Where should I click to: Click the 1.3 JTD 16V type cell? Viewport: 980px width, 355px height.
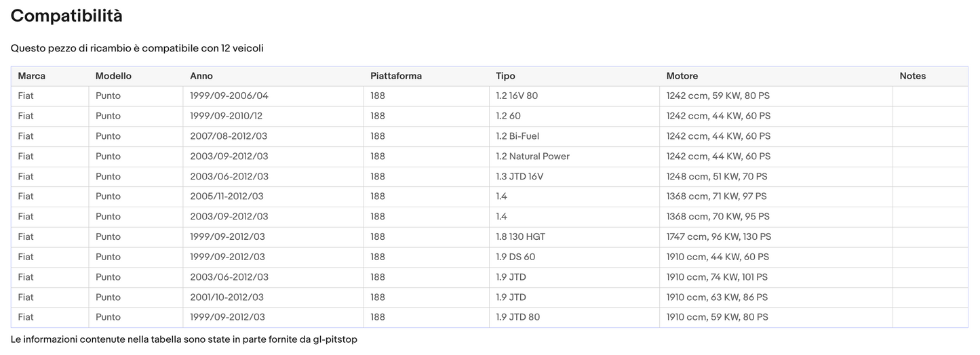click(x=520, y=177)
